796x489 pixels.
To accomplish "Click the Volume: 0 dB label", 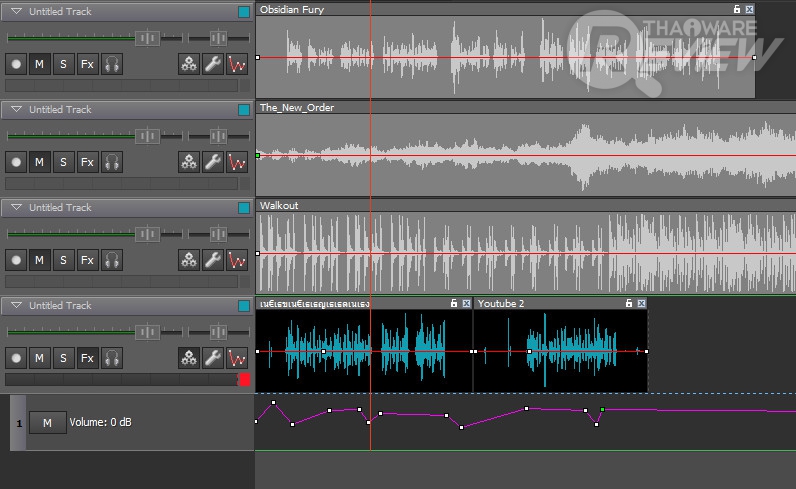I will (100, 422).
